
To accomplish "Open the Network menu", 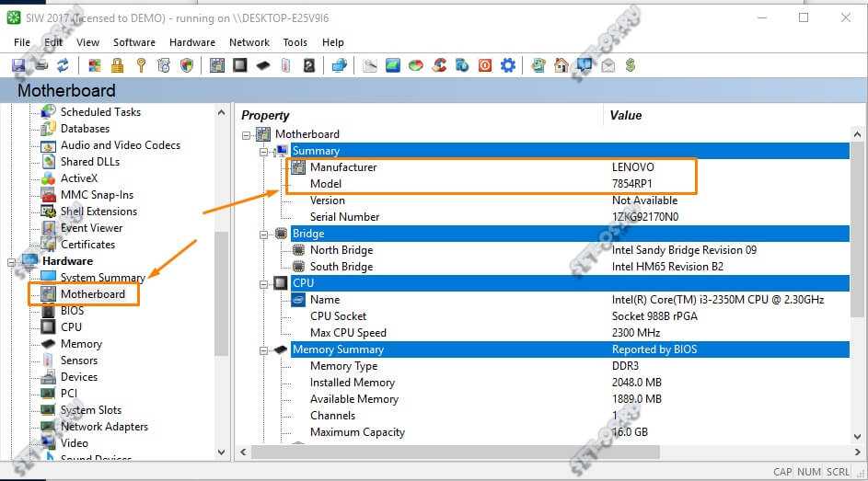I will click(249, 42).
